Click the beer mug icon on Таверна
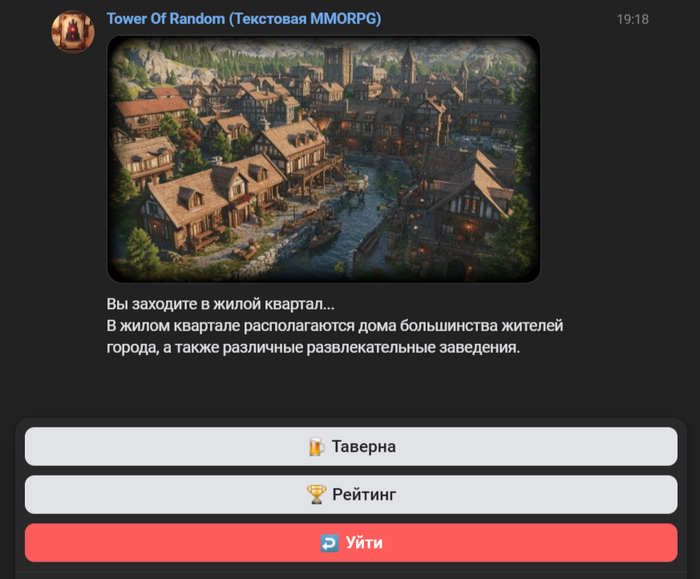700x579 pixels. pos(317,446)
